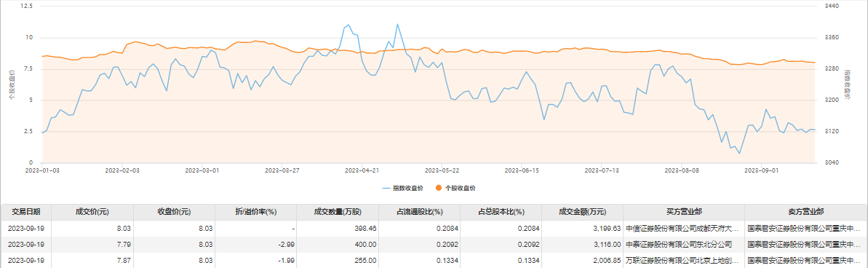Click the x-axis label 2023-04-21
The width and height of the screenshot is (868, 268).
[x=362, y=170]
